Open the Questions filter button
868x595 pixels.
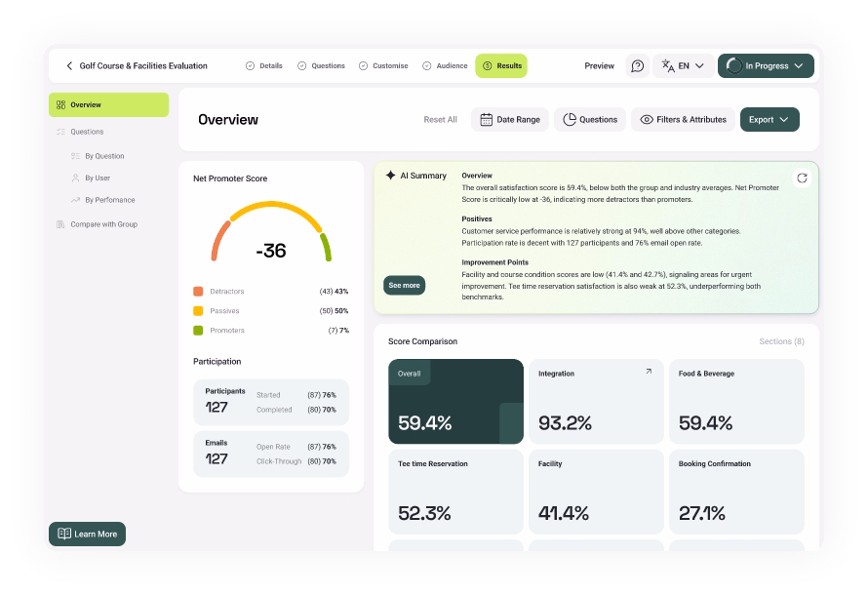[590, 120]
